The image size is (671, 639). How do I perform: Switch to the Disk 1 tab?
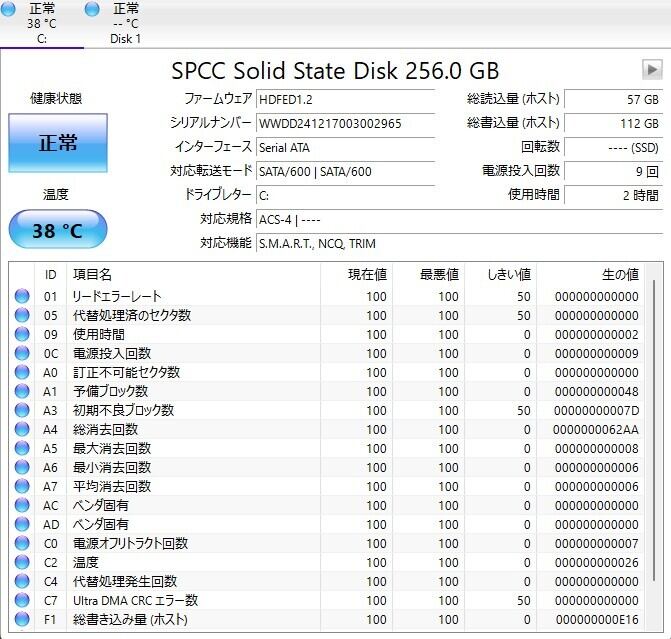[x=125, y=24]
